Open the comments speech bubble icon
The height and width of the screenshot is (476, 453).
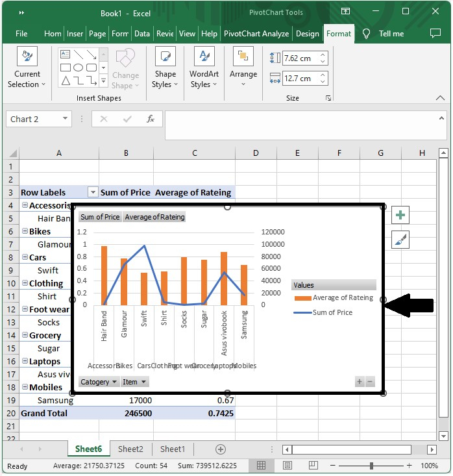[435, 33]
